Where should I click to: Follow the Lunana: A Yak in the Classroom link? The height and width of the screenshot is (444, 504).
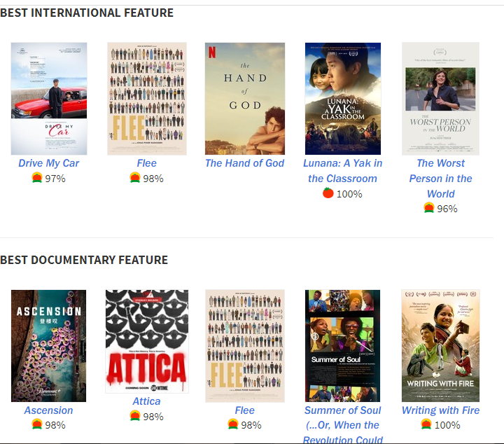(x=342, y=171)
